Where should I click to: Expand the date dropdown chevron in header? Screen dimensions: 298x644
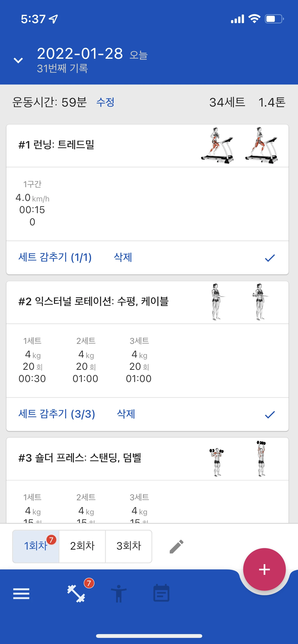[18, 60]
